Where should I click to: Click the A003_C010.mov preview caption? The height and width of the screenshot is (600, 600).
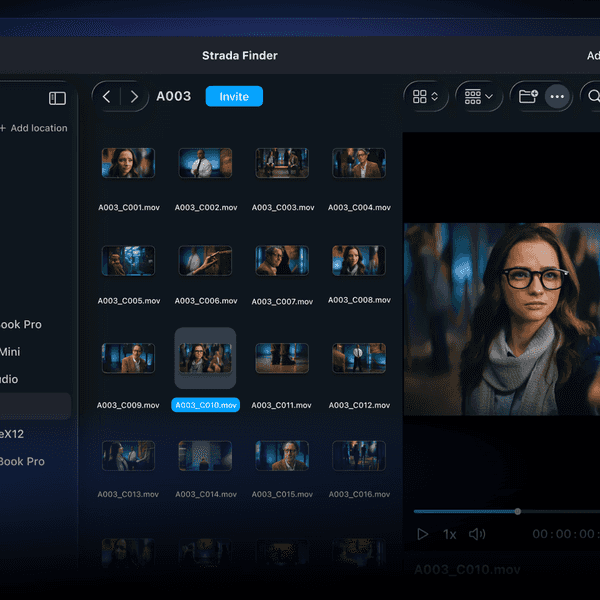click(467, 570)
